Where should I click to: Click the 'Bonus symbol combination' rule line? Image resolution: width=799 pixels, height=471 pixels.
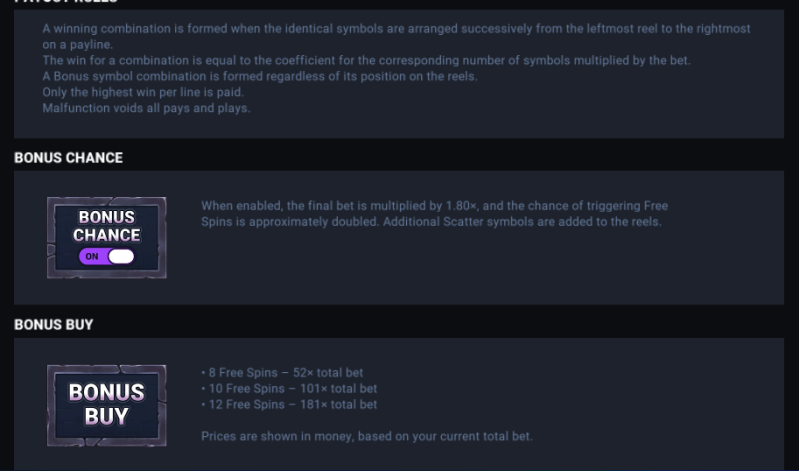tap(260, 77)
